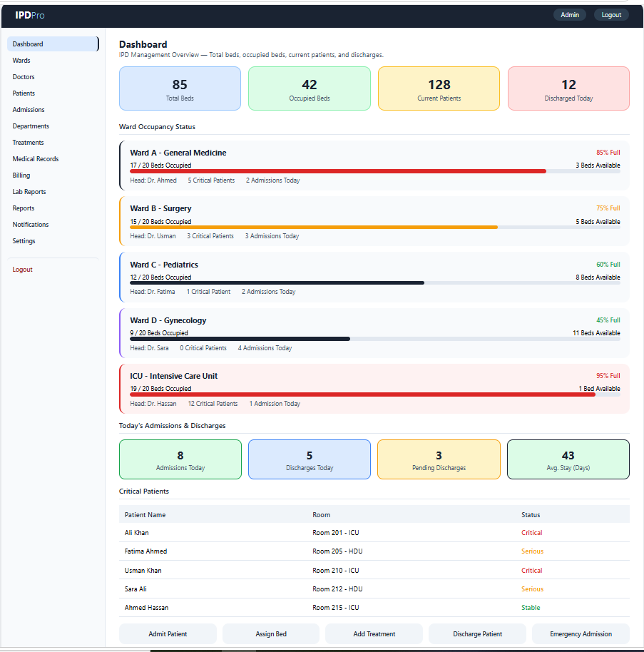The image size is (644, 652).
Task: Select Ali Khan patient row
Action: (x=374, y=533)
